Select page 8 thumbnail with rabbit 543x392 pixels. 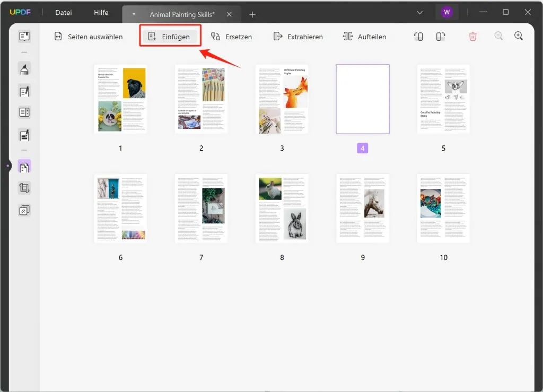282,208
